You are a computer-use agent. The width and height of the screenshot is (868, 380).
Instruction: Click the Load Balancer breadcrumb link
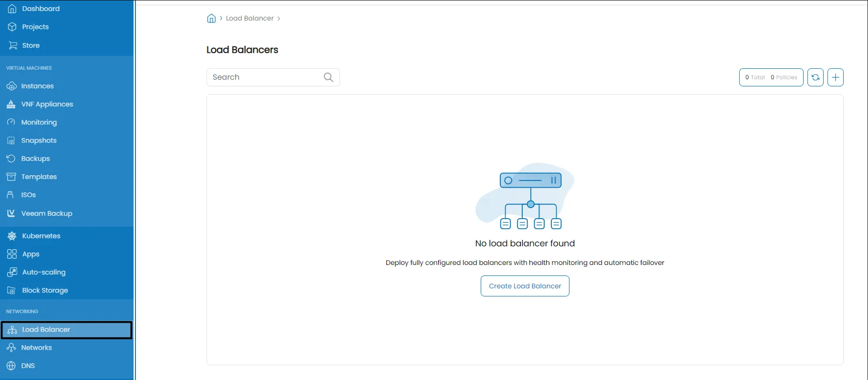point(249,19)
